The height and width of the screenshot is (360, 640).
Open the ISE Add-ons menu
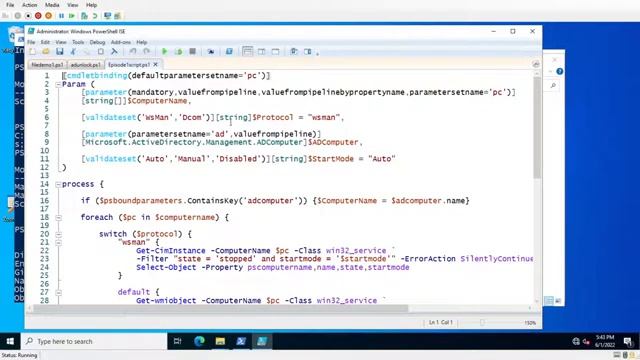pos(121,42)
